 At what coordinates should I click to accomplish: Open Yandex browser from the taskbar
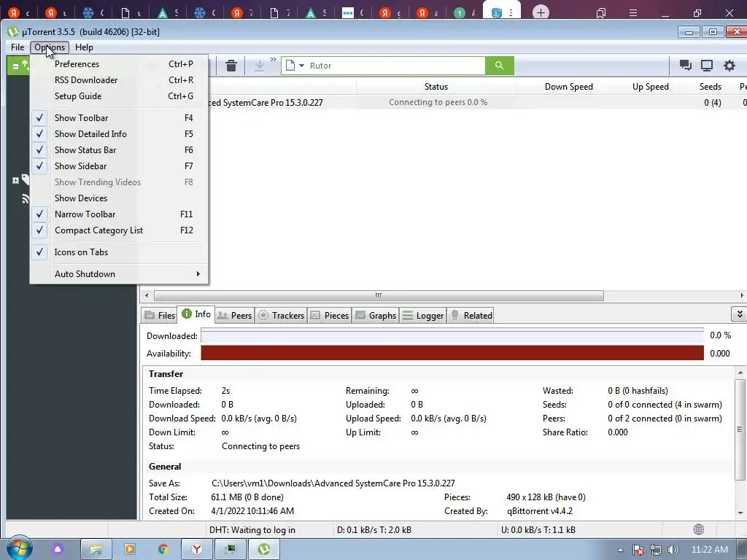197,549
